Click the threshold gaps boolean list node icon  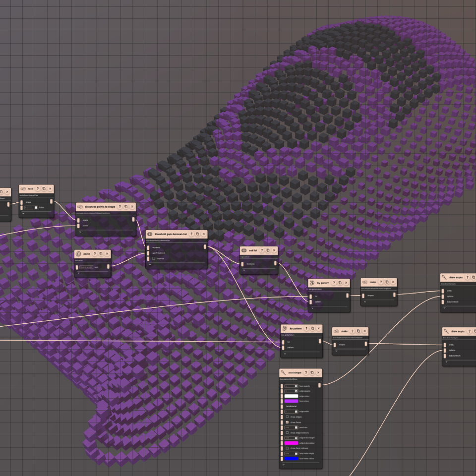[x=150, y=234]
